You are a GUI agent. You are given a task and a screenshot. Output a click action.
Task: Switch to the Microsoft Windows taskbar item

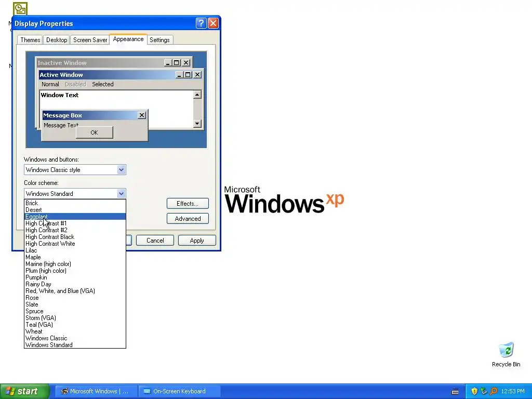pyautogui.click(x=96, y=391)
